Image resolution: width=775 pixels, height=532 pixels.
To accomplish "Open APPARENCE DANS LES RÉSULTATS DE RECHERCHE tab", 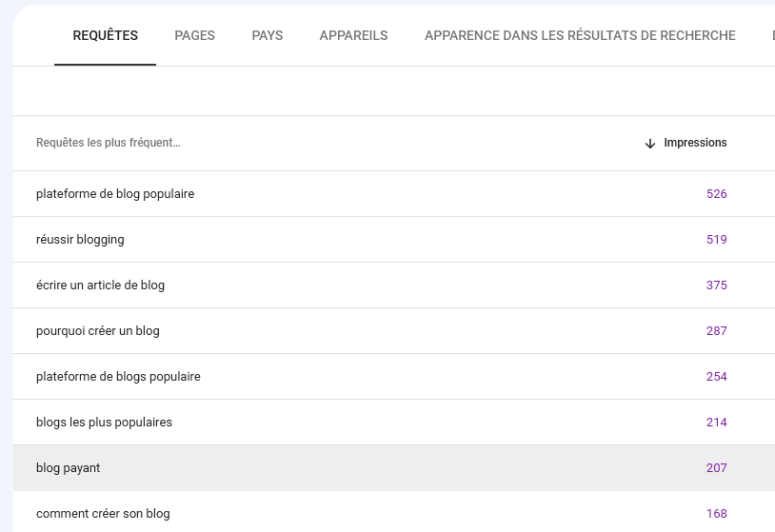I will pyautogui.click(x=580, y=35).
